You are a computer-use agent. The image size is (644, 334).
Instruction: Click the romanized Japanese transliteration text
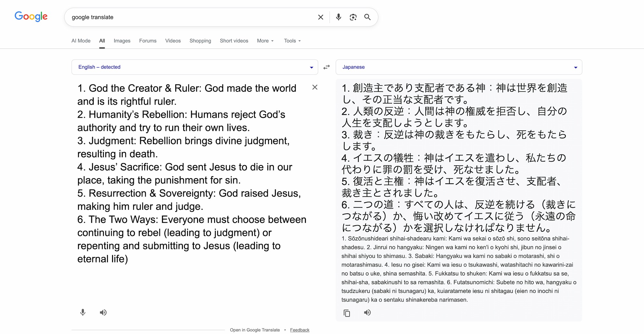[x=459, y=269]
